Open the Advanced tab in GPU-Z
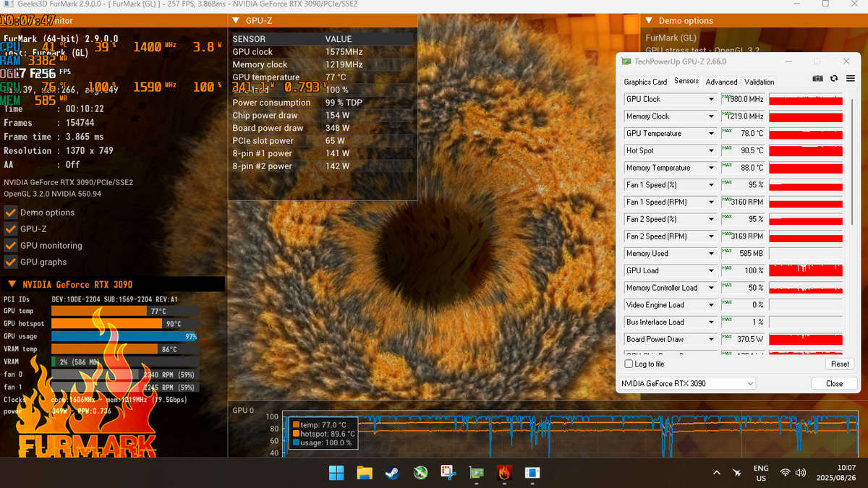The width and height of the screenshot is (868, 488). (721, 82)
